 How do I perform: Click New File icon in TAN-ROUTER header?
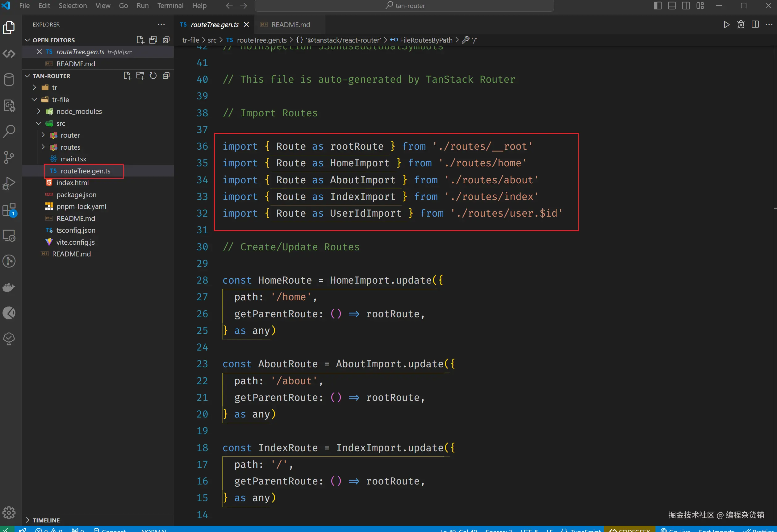point(127,76)
